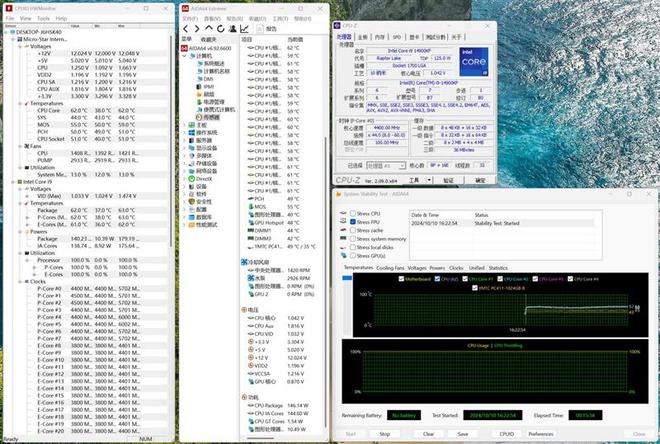Enable the Stress CPU checkbox
The image size is (660, 444).
[352, 214]
